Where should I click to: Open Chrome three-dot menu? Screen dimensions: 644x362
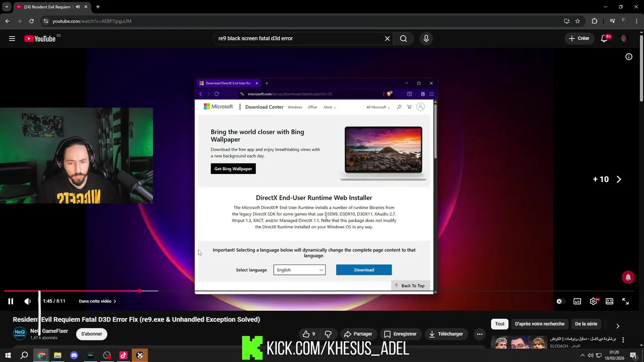(637, 21)
